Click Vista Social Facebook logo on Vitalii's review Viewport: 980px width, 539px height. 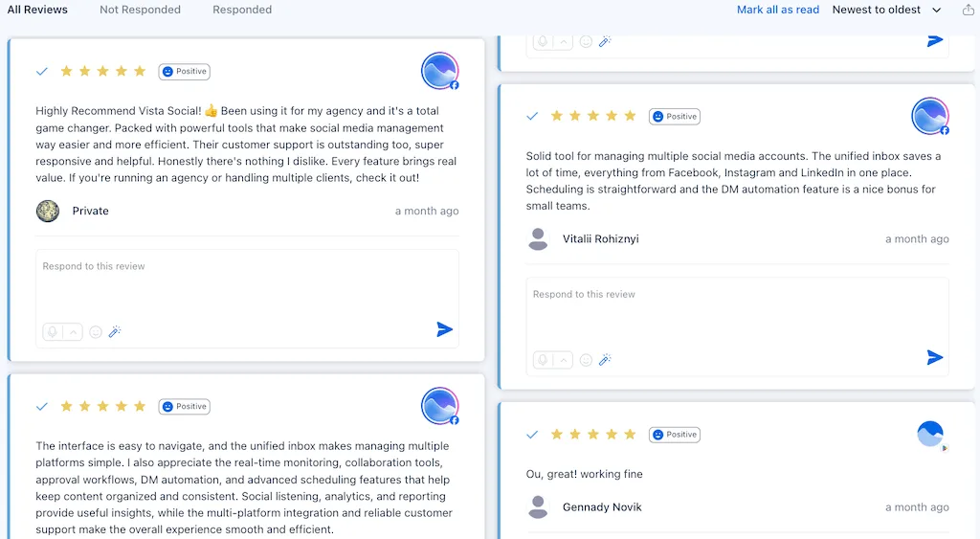(930, 116)
